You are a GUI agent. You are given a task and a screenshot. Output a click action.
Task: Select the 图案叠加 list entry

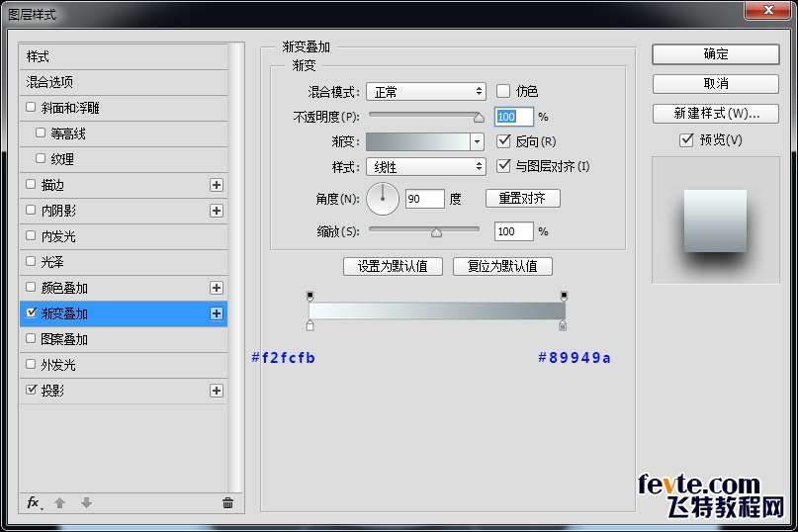[124, 339]
